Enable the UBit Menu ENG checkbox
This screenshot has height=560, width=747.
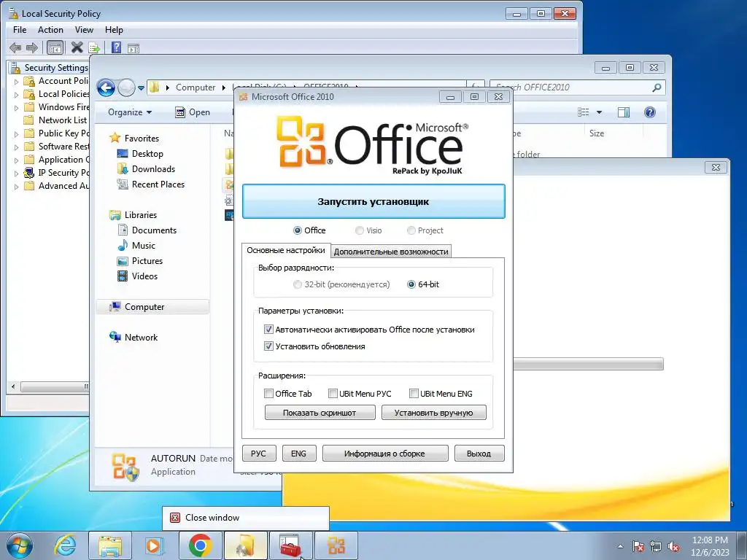(x=414, y=393)
